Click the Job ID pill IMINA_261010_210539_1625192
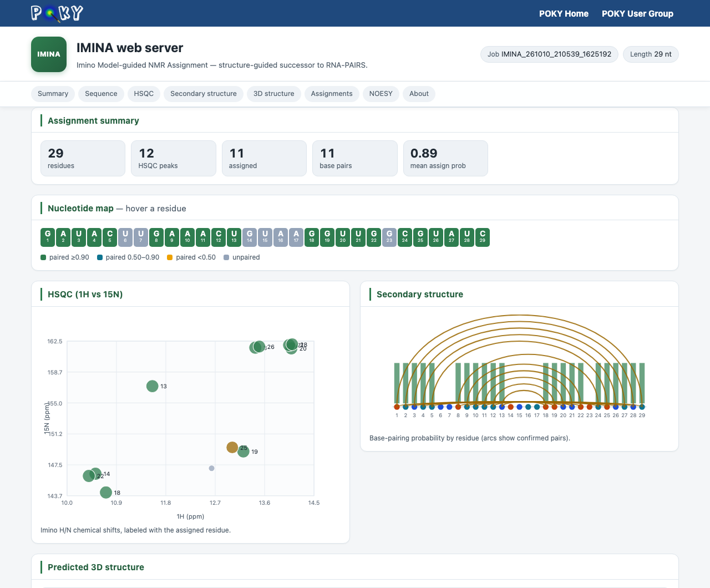This screenshot has height=588, width=710. click(549, 54)
